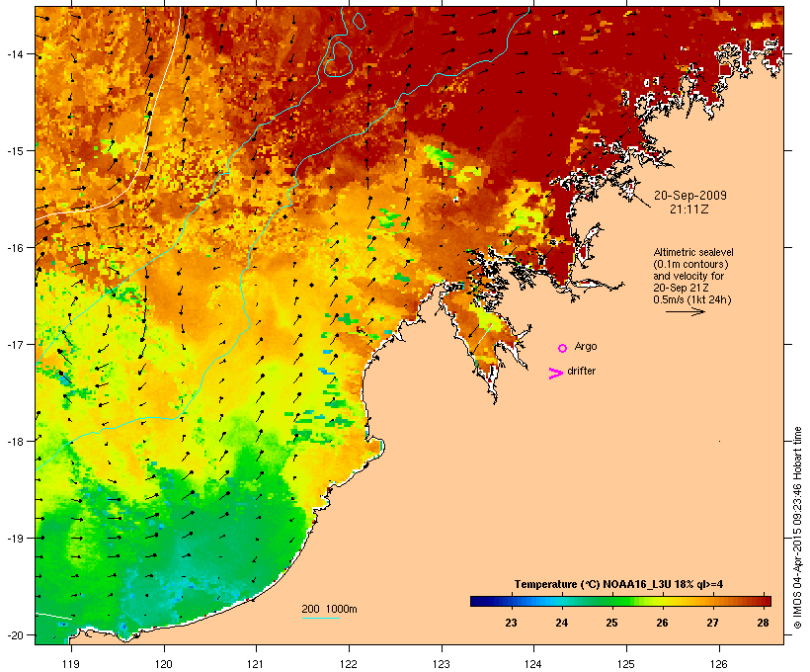Click the 'drifter' legend label
The image size is (810, 672).
click(x=581, y=372)
